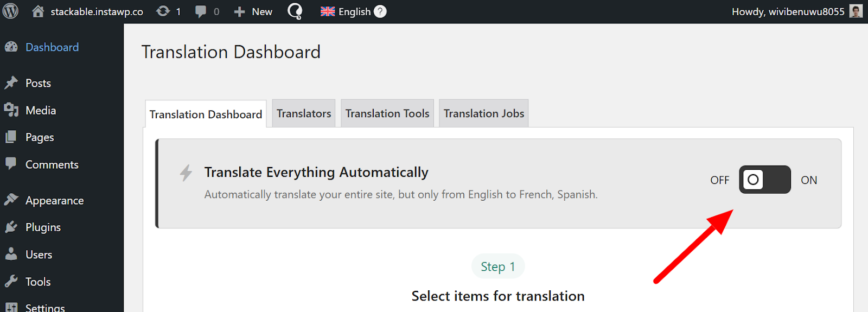Click the updates refresh icon
This screenshot has width=868, height=312.
[x=163, y=11]
